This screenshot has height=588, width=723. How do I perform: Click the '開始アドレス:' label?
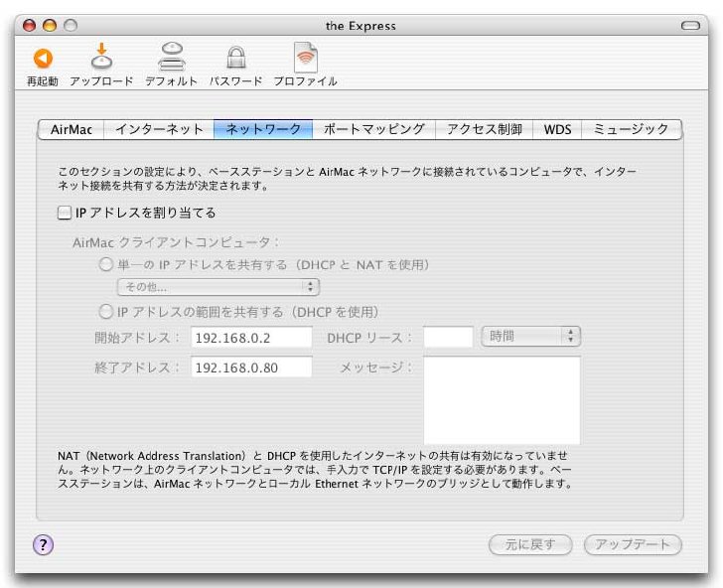click(136, 338)
